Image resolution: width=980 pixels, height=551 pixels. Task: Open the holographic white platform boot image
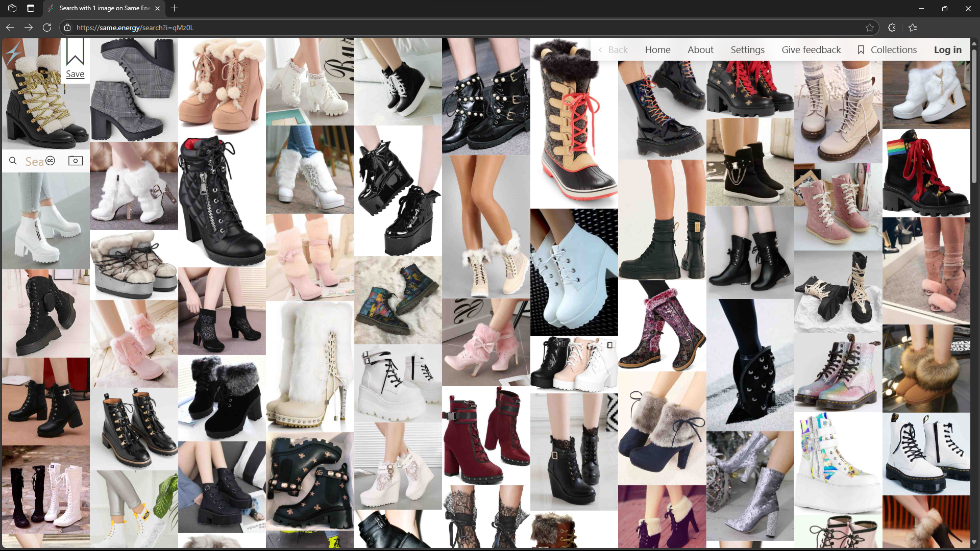coord(838,463)
